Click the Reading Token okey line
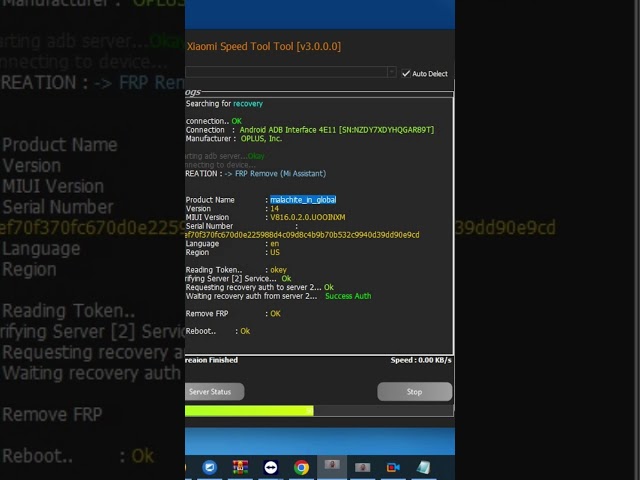This screenshot has width=640, height=480. (x=236, y=270)
